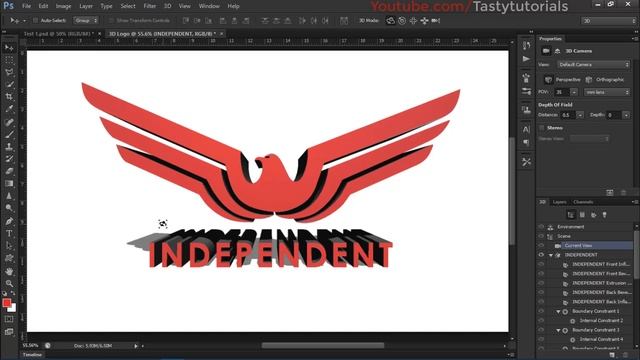Open the Window menu

(209, 6)
